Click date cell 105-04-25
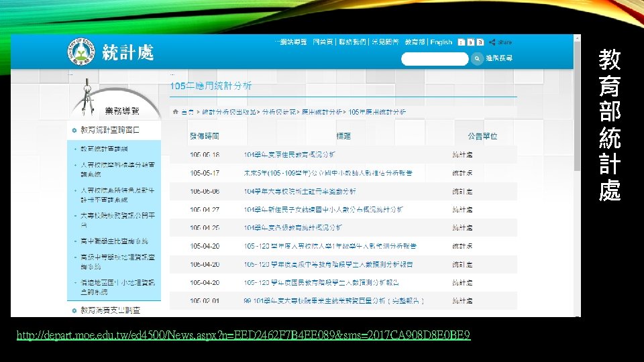This screenshot has height=362, width=644. pos(205,227)
